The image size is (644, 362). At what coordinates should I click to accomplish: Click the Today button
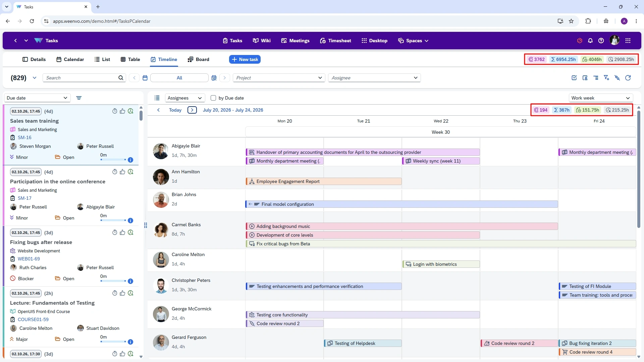(175, 110)
